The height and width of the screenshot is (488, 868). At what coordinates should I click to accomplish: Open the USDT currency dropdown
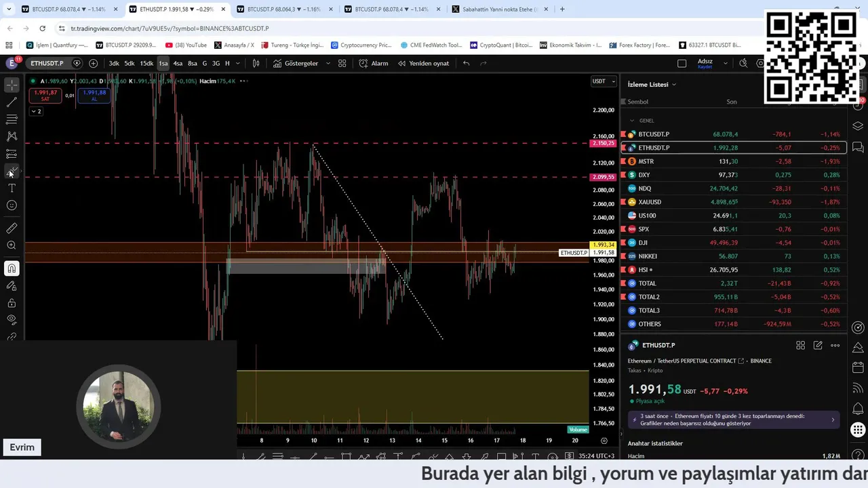tap(604, 81)
